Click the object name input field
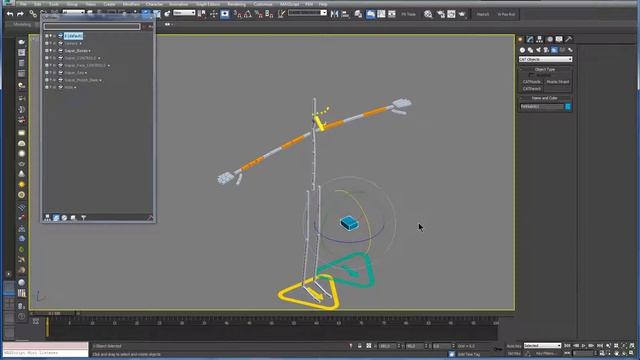The width and height of the screenshot is (640, 360). tap(541, 107)
